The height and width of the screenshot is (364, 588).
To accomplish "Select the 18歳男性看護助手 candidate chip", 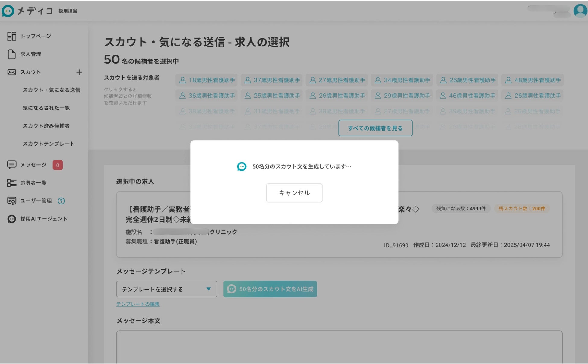I will point(207,80).
